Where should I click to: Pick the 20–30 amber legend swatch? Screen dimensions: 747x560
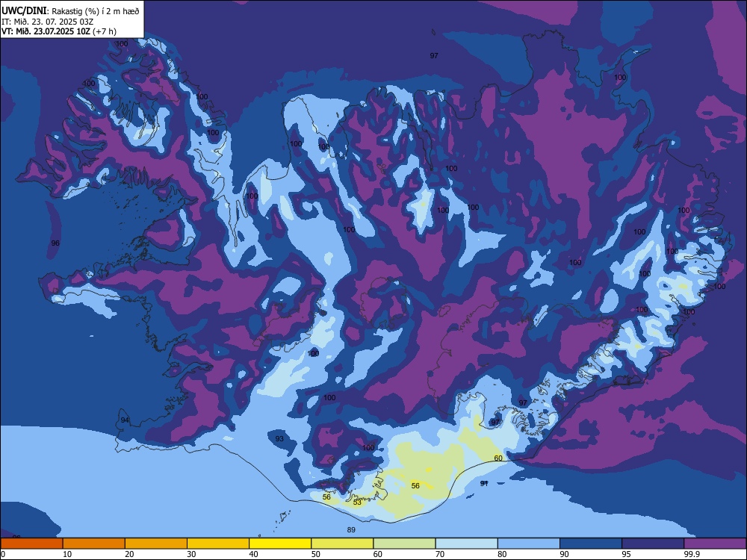(156, 544)
